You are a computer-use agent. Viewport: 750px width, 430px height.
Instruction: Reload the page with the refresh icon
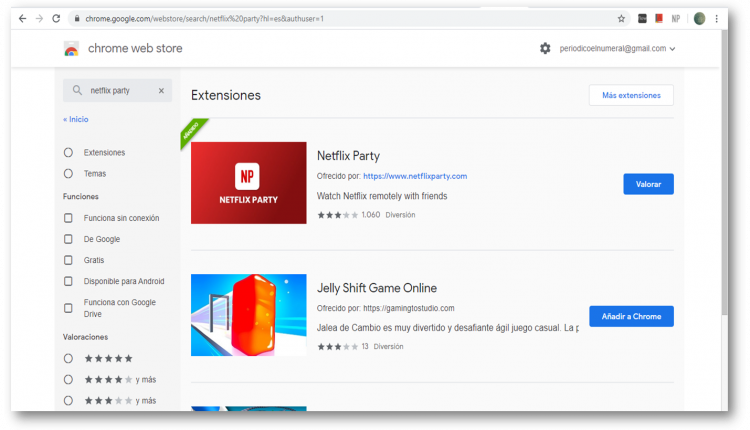(x=55, y=19)
